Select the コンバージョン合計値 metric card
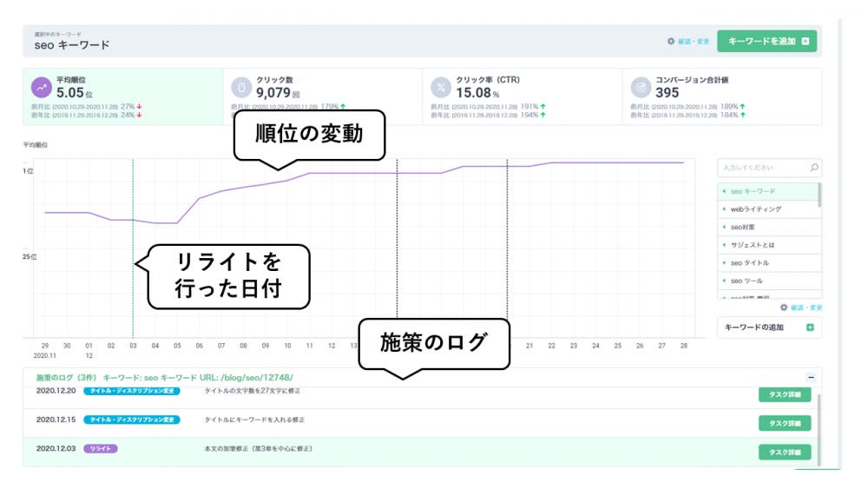 (x=722, y=97)
